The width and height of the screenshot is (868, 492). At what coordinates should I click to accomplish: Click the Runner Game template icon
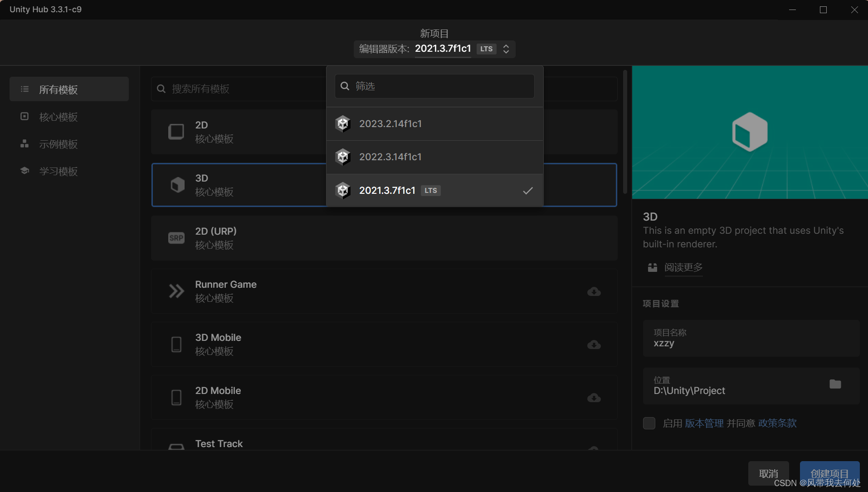(x=176, y=291)
